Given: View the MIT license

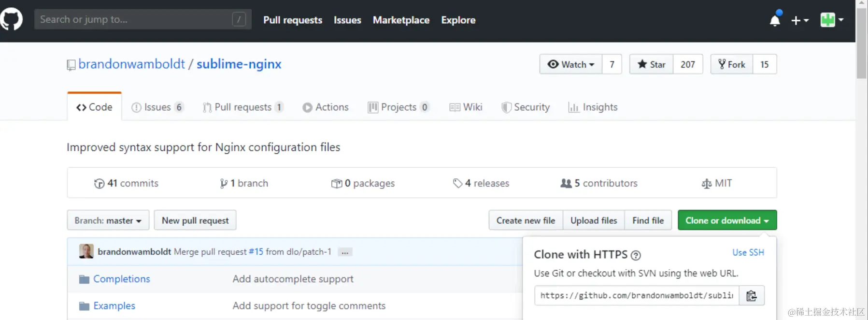Looking at the screenshot, I should coord(717,183).
